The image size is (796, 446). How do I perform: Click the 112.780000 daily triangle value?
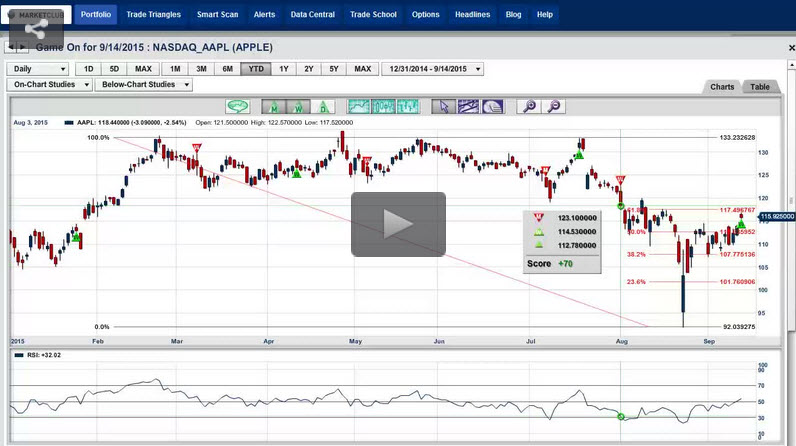point(577,246)
